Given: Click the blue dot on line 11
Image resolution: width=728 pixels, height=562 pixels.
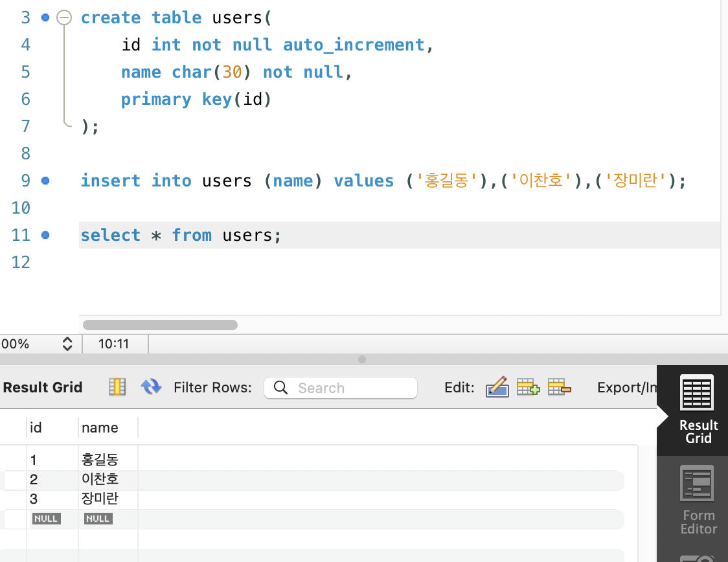Looking at the screenshot, I should 45,235.
